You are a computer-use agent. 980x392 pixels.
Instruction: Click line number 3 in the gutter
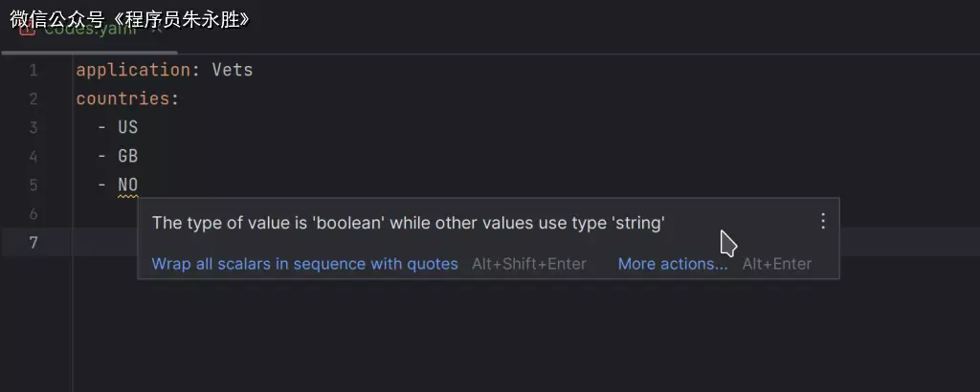(33, 127)
